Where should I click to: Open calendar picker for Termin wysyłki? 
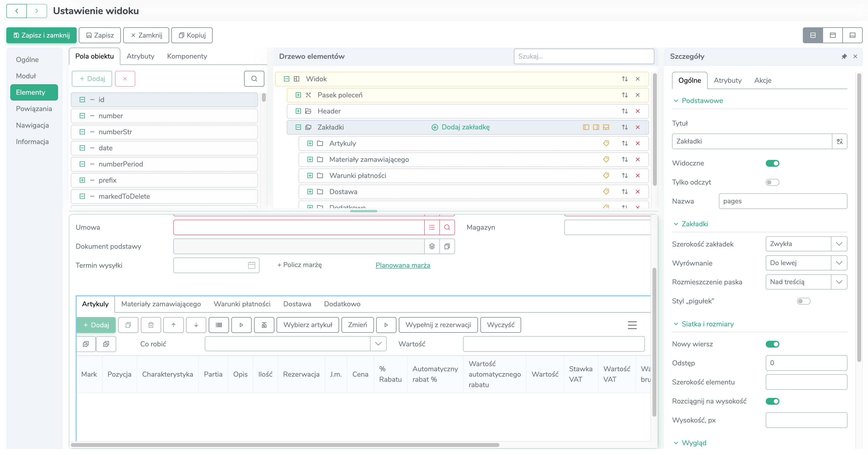coord(251,265)
